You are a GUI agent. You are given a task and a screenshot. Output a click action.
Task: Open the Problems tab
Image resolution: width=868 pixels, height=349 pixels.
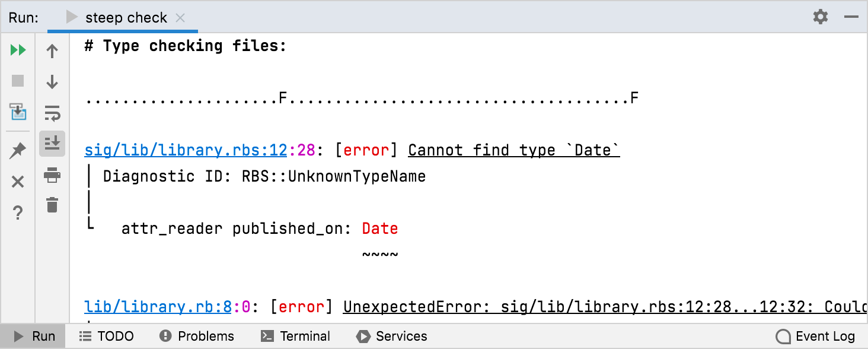pos(197,336)
